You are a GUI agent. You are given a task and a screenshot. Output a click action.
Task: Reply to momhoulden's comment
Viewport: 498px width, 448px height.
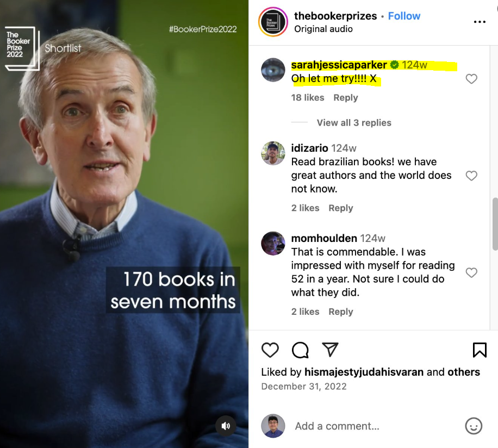341,312
